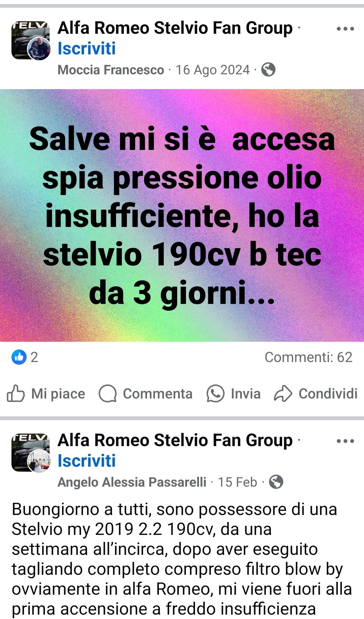Open second post text about Stelvio 2019

click(182, 560)
